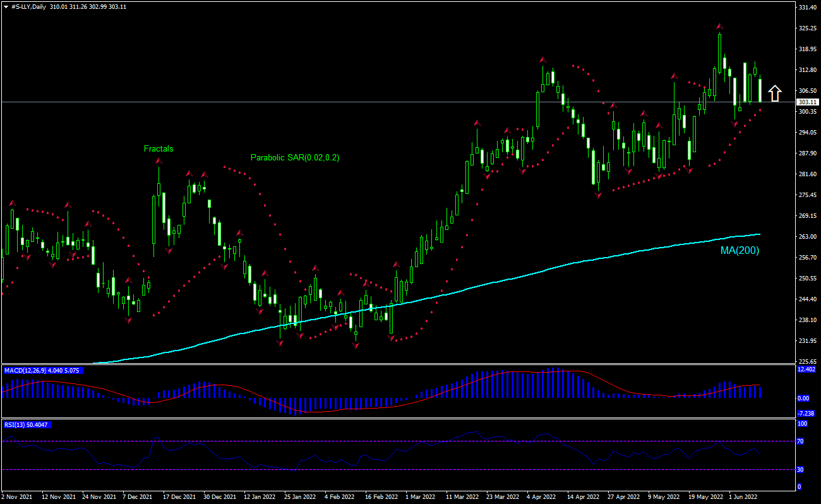This screenshot has height=504, width=821.
Task: Click the Fractals green text label
Action: [159, 148]
